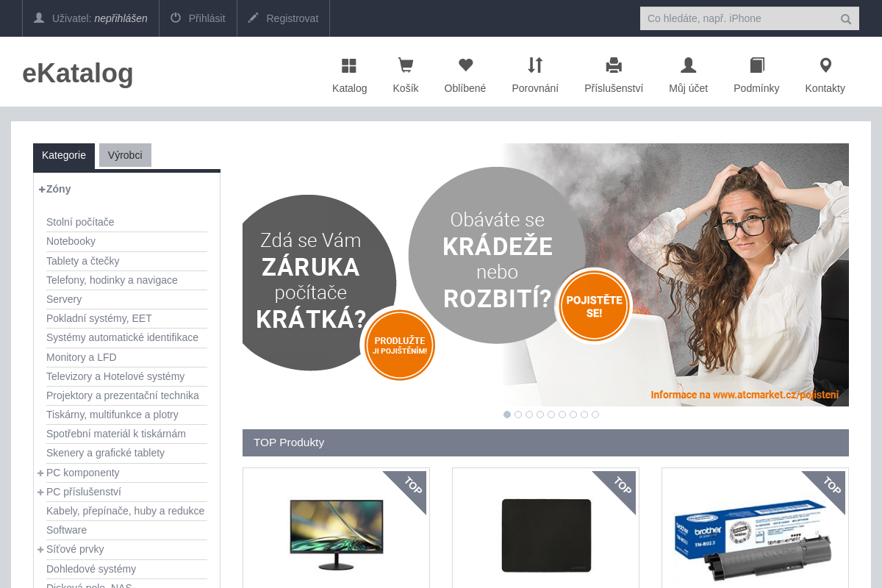The width and height of the screenshot is (882, 588).
Task: Select the Kategorie tab
Action: [64, 155]
